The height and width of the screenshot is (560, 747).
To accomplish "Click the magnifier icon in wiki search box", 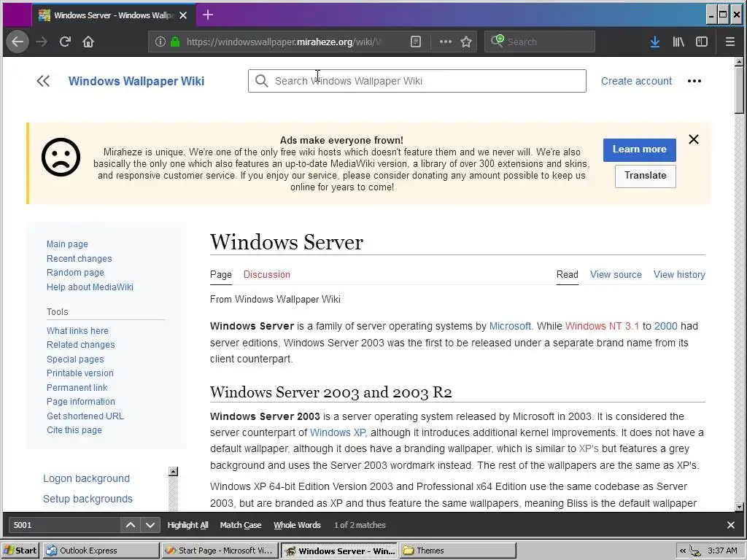I will (x=262, y=81).
